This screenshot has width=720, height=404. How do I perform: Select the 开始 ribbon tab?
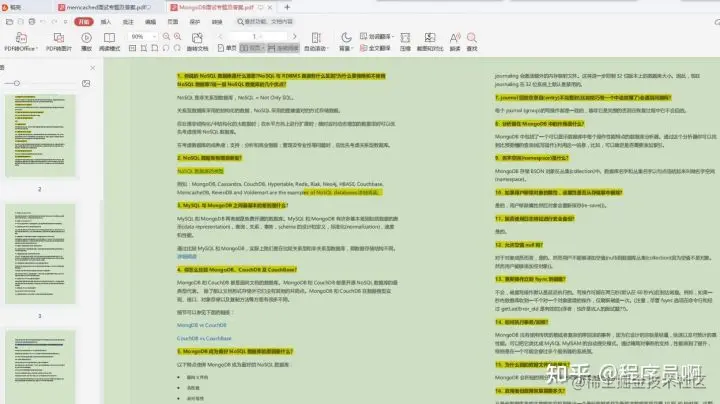click(84, 22)
